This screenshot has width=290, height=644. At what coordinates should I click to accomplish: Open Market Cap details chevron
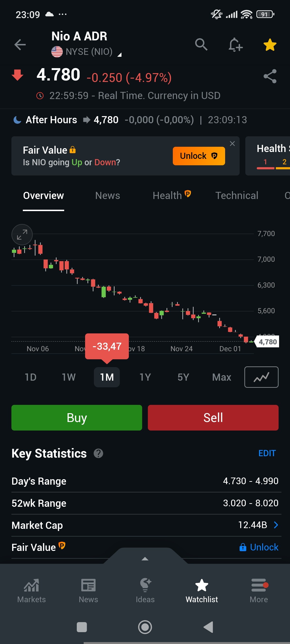coord(276,525)
